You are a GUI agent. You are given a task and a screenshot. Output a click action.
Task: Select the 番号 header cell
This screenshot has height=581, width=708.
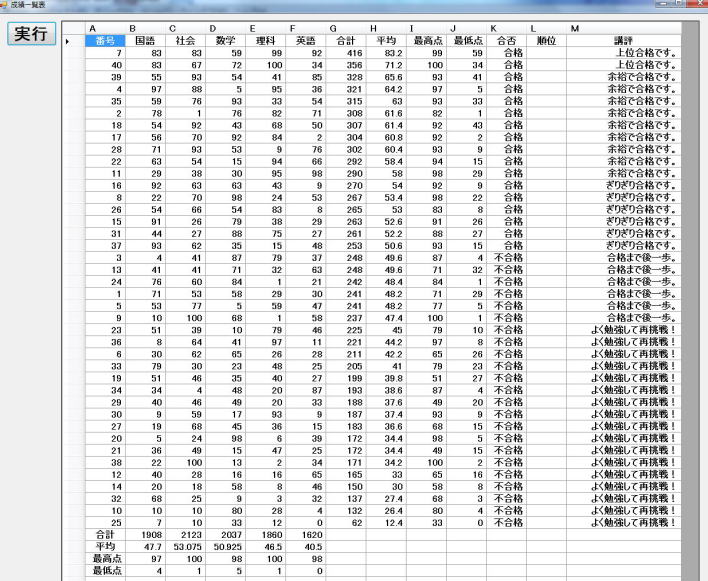pos(105,41)
